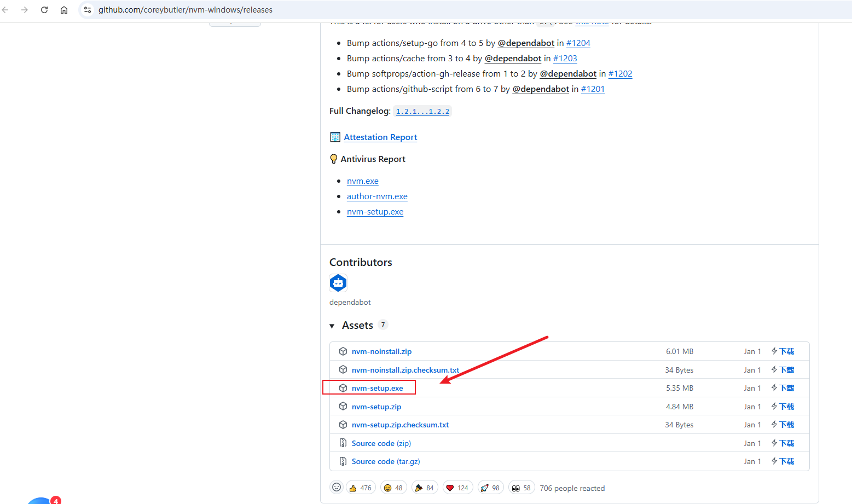Click the 5.35 MB size of nvm-setup.exe

680,388
